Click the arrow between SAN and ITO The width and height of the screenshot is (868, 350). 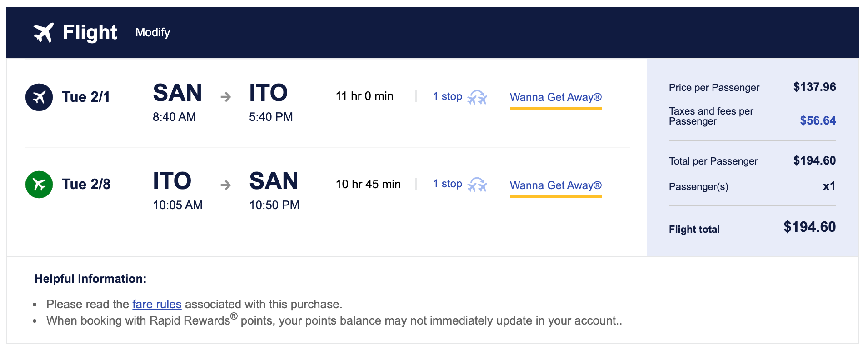(226, 97)
